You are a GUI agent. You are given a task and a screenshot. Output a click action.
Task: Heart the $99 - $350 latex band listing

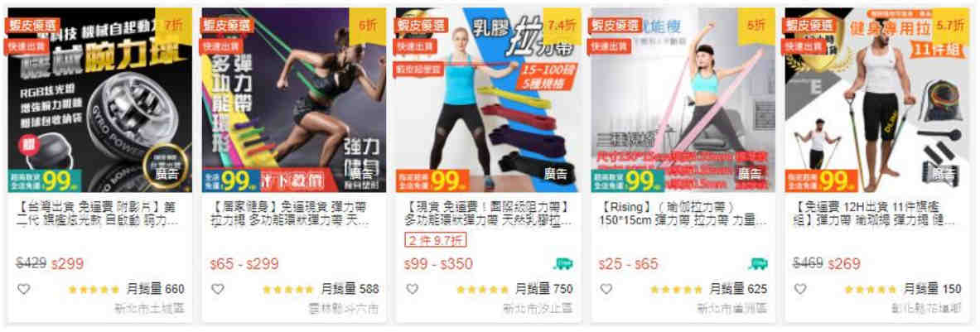(412, 290)
